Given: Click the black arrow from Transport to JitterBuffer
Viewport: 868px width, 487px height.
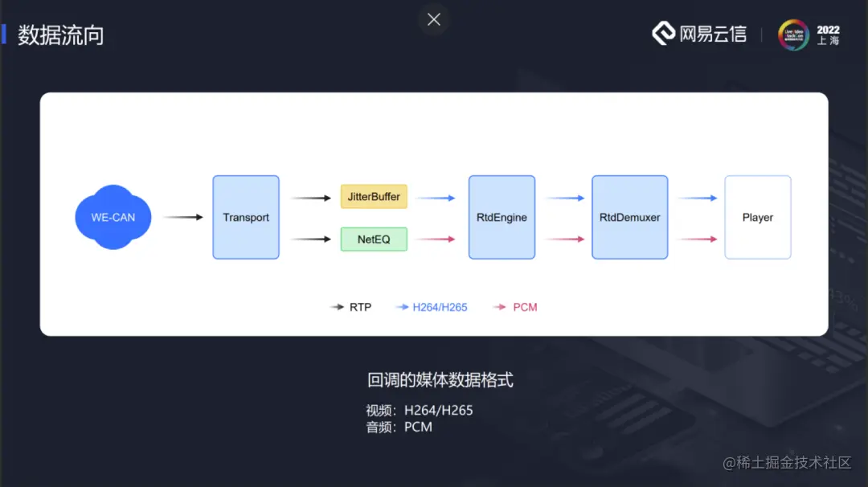Looking at the screenshot, I should [311, 198].
